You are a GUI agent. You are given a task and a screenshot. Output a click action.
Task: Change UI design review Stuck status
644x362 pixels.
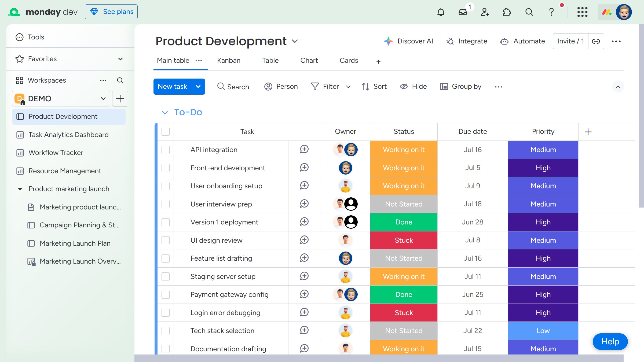pos(404,240)
